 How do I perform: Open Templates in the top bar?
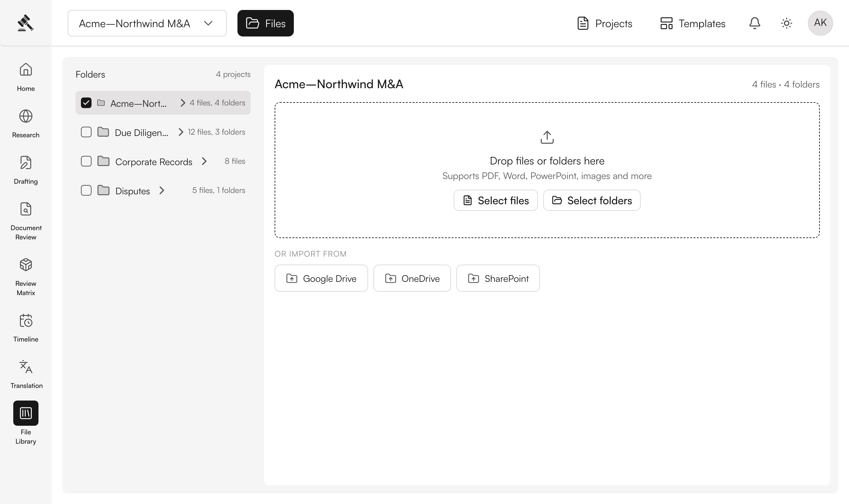(692, 23)
